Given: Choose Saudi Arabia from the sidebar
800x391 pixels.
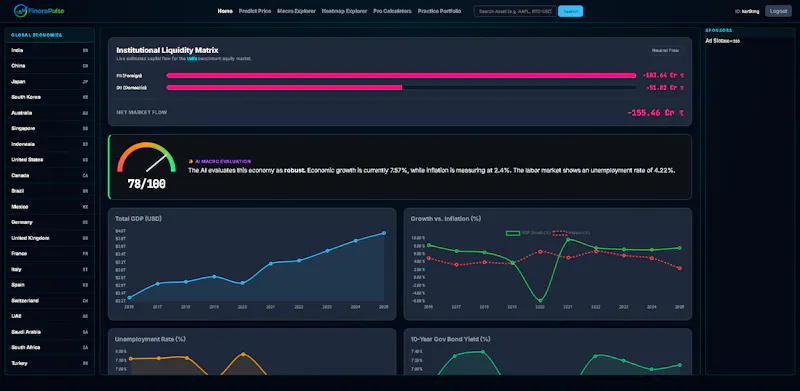Looking at the screenshot, I should click(x=49, y=332).
